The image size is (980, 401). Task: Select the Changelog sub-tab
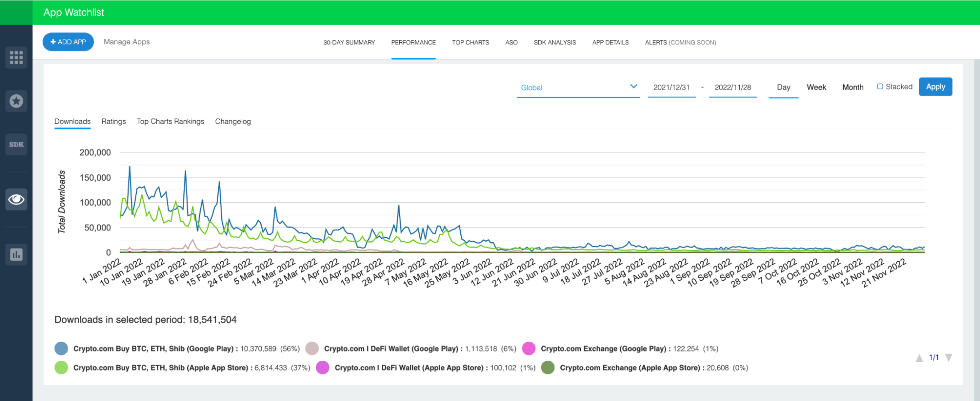click(x=233, y=122)
